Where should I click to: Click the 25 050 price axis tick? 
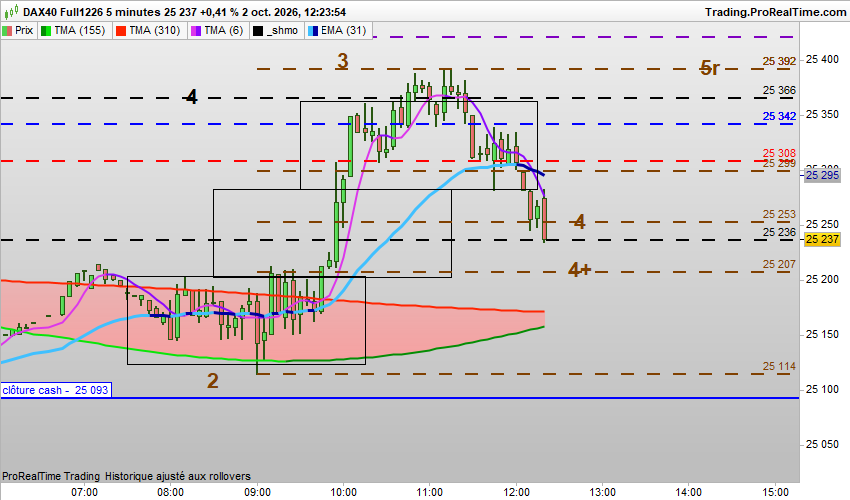(822, 444)
